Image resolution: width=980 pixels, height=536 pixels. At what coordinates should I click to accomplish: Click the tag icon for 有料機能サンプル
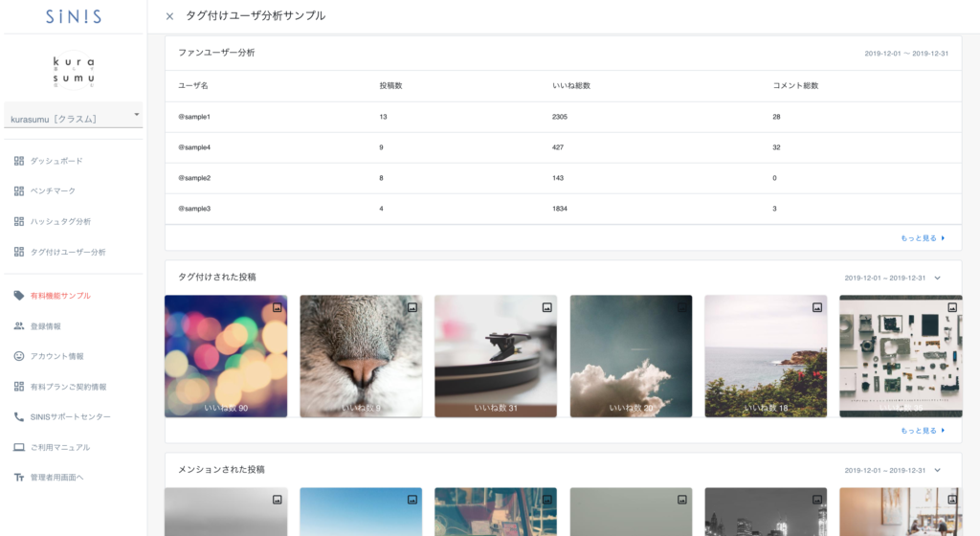click(x=19, y=296)
